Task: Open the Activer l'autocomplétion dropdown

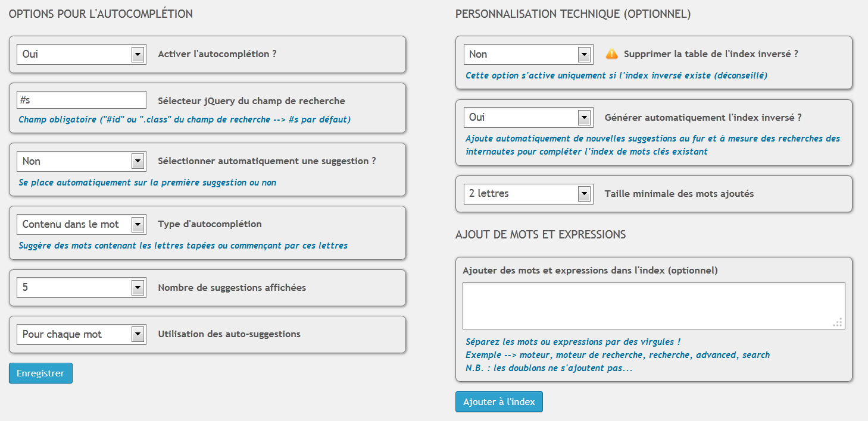Action: coord(81,54)
